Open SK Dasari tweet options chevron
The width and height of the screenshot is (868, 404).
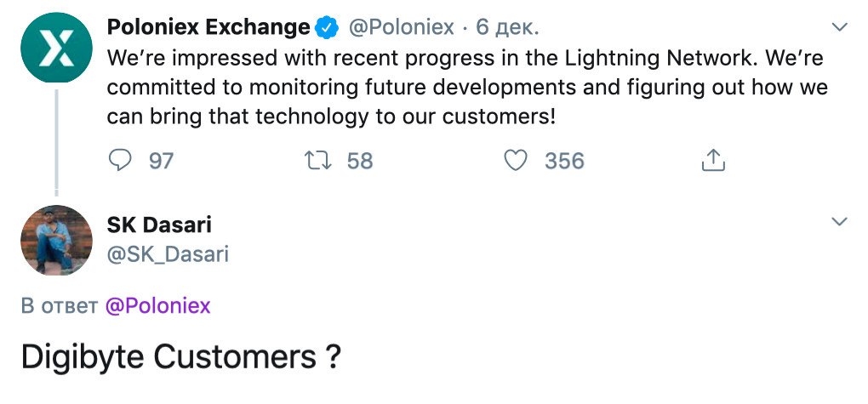839,222
